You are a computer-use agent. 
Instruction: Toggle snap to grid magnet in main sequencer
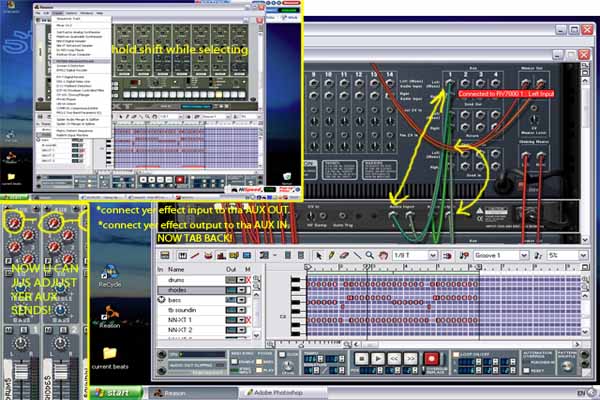click(x=447, y=255)
